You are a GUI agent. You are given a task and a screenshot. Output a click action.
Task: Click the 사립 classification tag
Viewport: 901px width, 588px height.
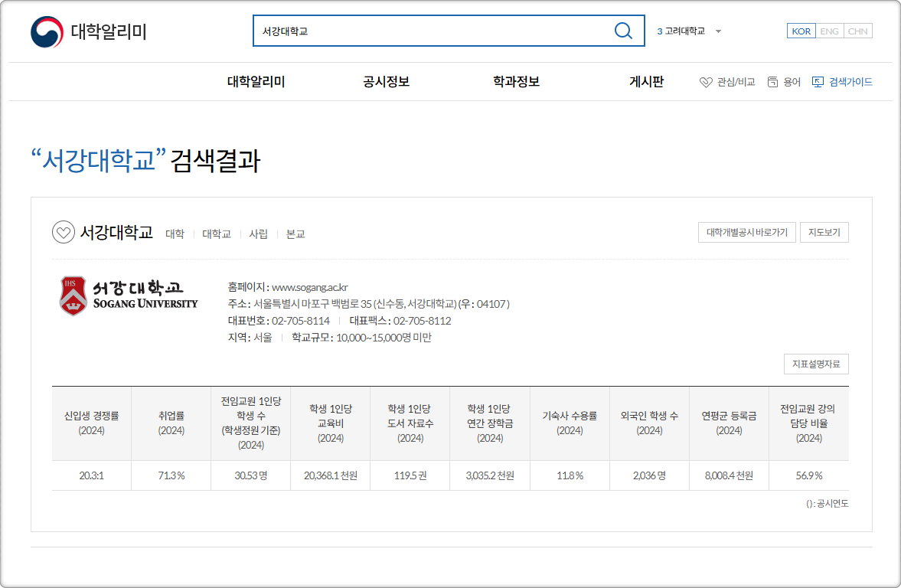(x=259, y=234)
